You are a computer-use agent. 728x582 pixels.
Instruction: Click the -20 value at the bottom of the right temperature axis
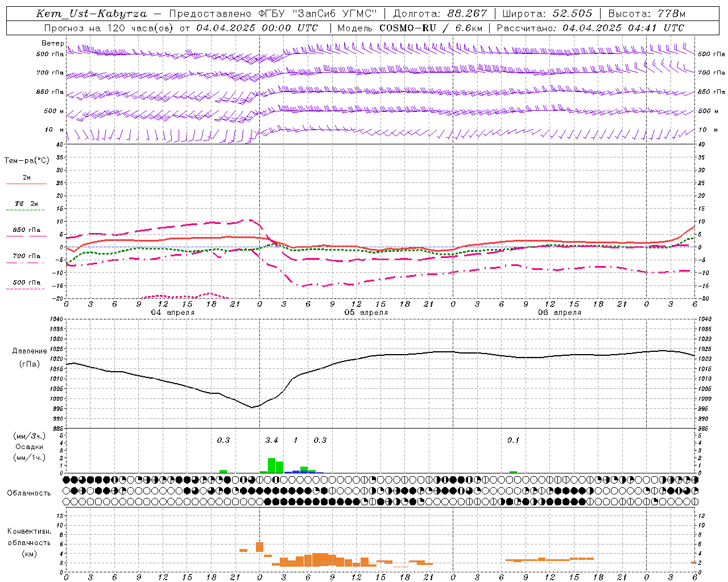click(704, 298)
